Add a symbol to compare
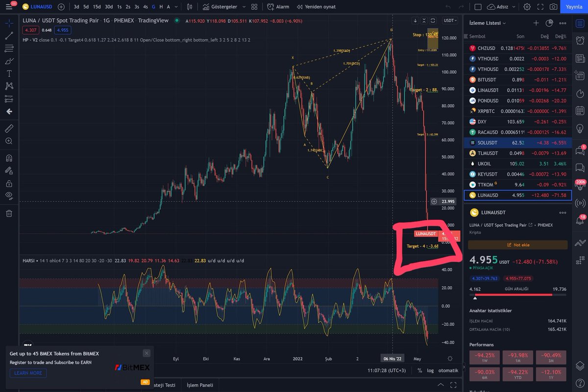Image resolution: width=588 pixels, height=392 pixels. tap(61, 7)
